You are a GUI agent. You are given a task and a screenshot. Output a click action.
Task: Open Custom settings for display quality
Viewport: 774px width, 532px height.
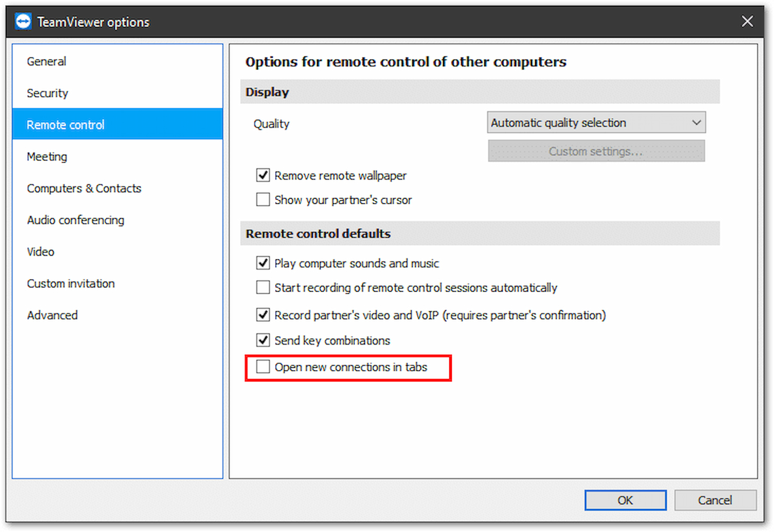point(595,151)
